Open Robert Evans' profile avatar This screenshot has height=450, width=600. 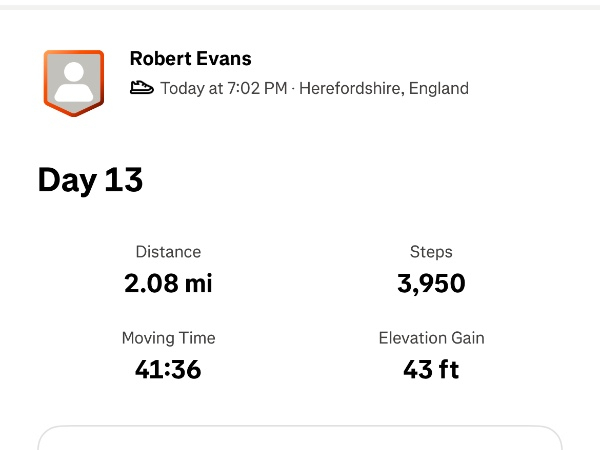click(x=73, y=81)
